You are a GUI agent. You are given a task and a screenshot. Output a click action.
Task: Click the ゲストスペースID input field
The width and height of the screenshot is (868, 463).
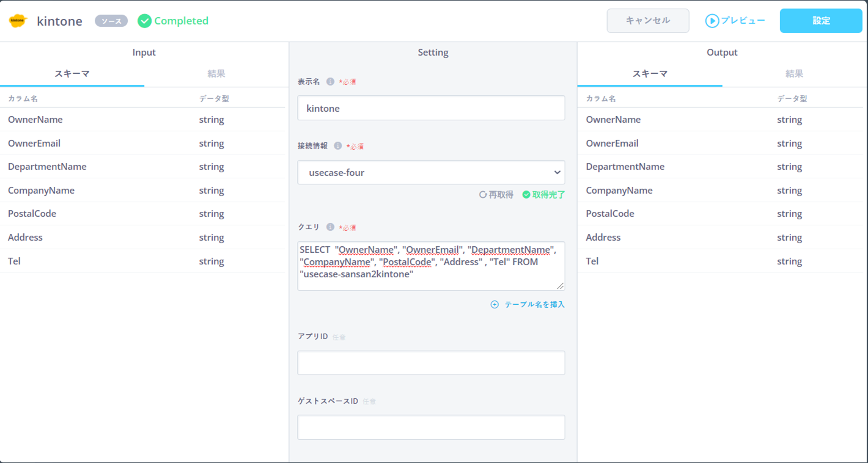[x=431, y=428]
